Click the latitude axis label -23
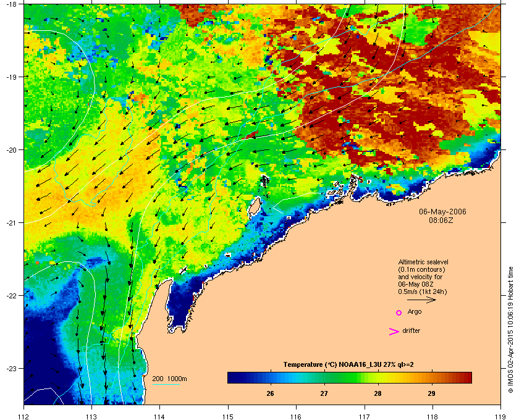The height and width of the screenshot is (420, 519). pos(11,368)
